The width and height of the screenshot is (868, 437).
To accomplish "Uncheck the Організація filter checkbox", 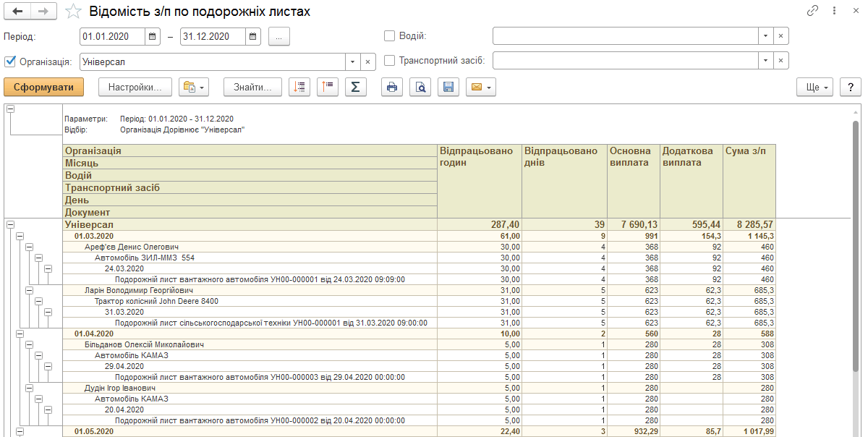I will click(x=10, y=61).
